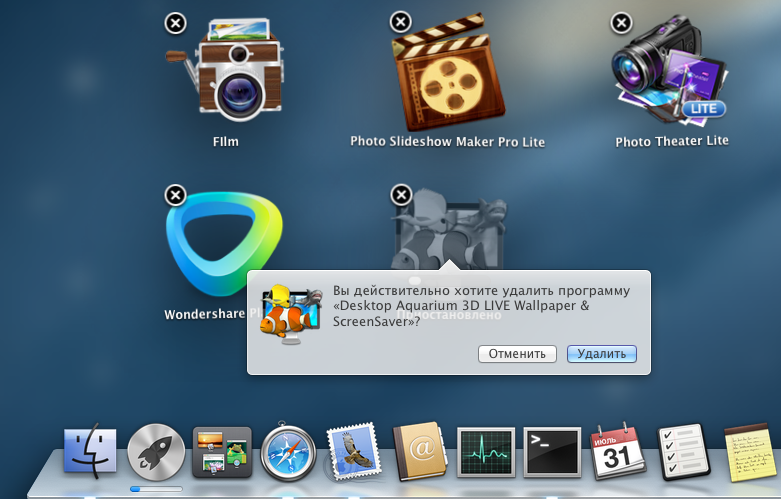Viewport: 781px width, 499px height.
Task: Remove Photo Slideshow Maker Pro Lite via X badge
Action: (401, 22)
